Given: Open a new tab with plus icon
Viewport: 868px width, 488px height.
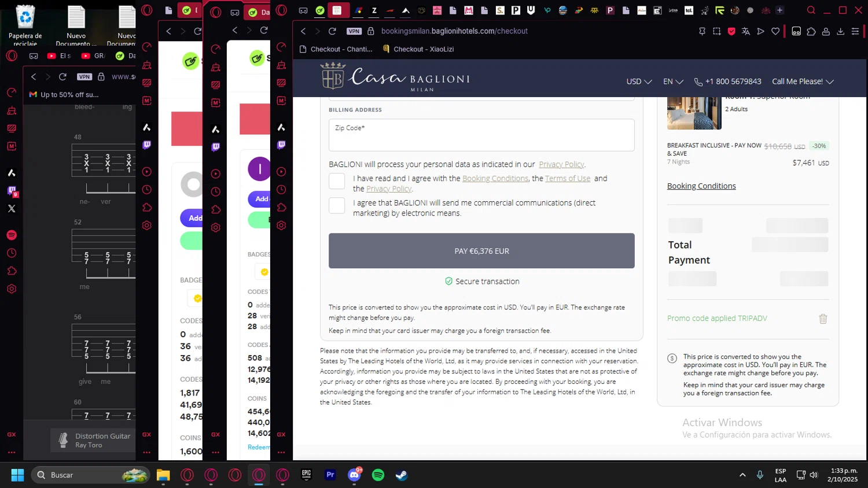Looking at the screenshot, I should (779, 10).
